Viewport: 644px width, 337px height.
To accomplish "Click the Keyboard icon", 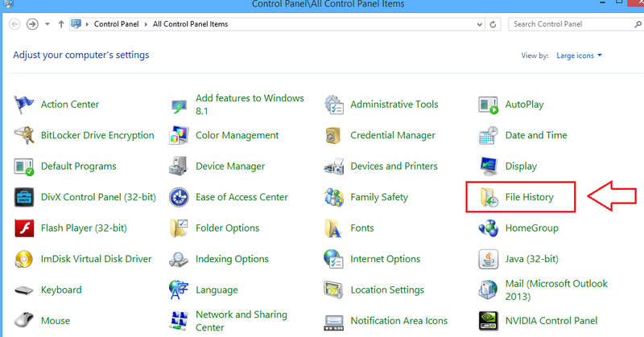I will [x=24, y=290].
